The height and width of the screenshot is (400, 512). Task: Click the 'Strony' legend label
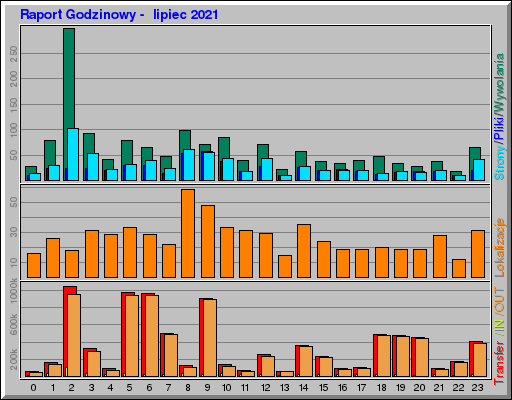(499, 162)
